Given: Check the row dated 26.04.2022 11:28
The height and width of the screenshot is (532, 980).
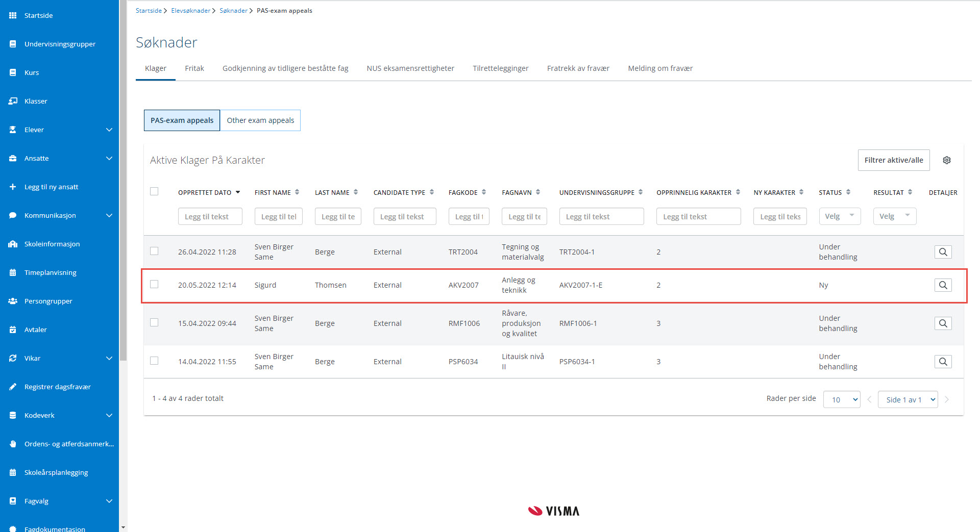Looking at the screenshot, I should [154, 251].
